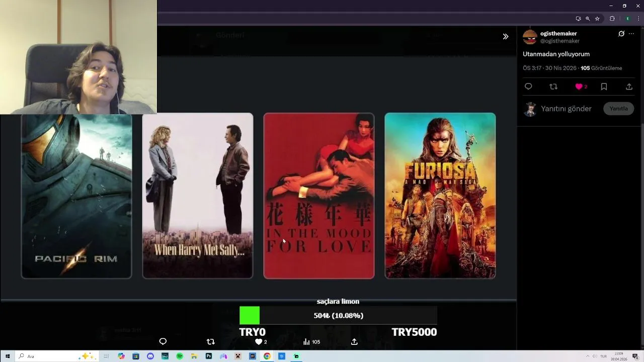The image size is (644, 362).
Task: Click the bottom bar white heart icon
Action: click(258, 342)
